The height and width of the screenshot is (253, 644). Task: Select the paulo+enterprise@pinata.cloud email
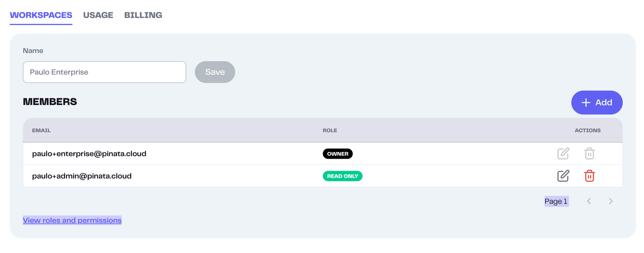coord(89,154)
